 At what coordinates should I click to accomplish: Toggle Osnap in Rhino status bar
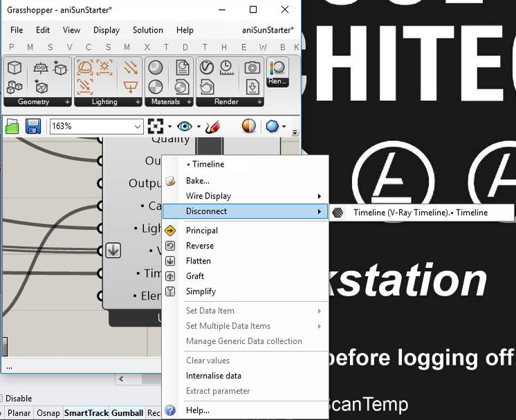(x=48, y=413)
